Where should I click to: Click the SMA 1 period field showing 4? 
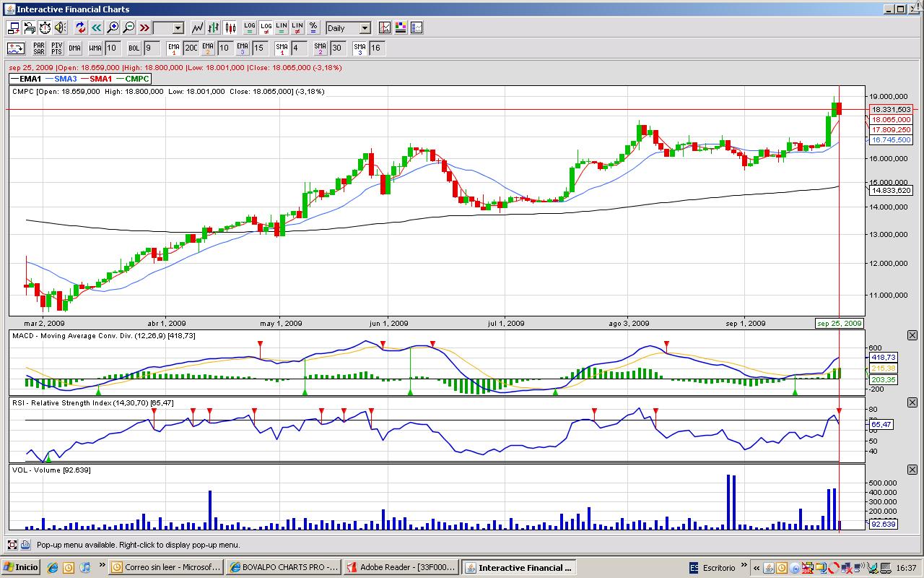pyautogui.click(x=299, y=48)
